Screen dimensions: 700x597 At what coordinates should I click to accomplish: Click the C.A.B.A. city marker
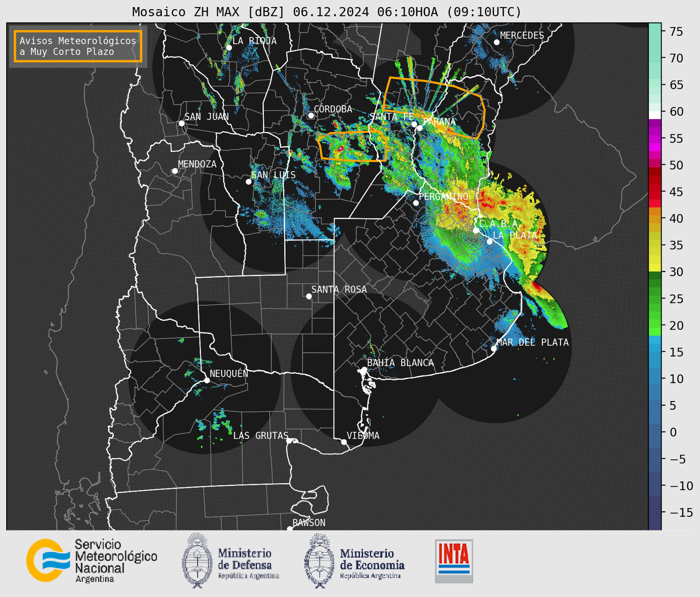click(476, 230)
